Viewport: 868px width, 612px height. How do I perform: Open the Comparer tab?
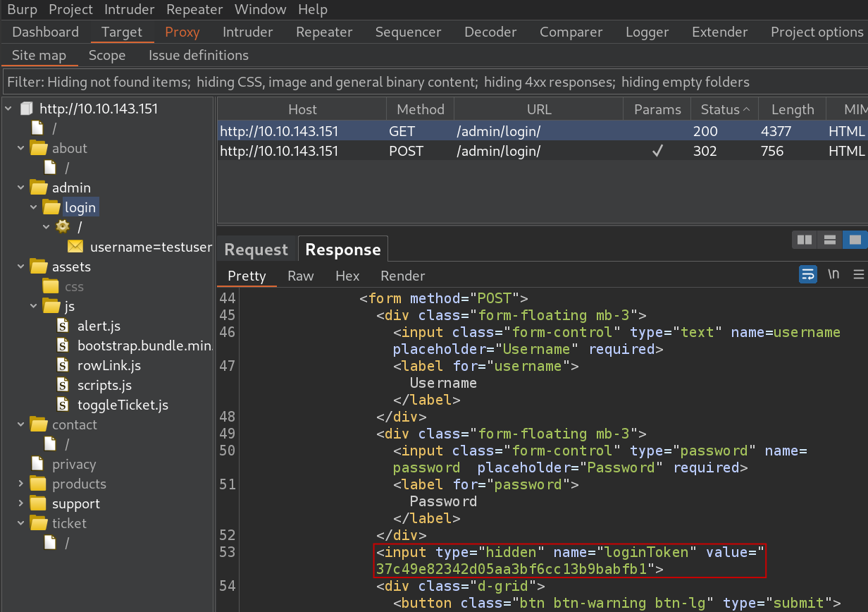571,32
